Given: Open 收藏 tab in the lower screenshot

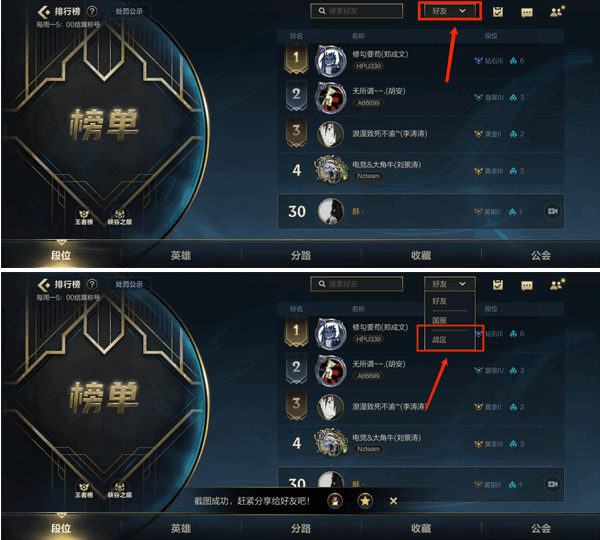Looking at the screenshot, I should point(421,529).
